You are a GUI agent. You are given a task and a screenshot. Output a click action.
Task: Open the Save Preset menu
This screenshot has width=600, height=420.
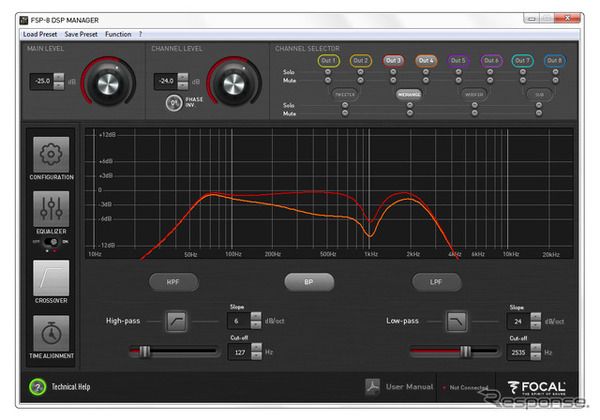(81, 34)
